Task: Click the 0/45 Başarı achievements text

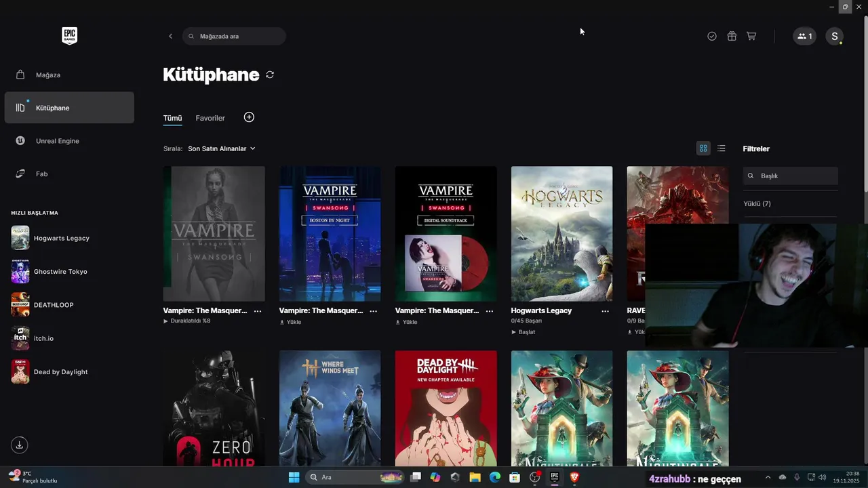Action: pyautogui.click(x=526, y=321)
